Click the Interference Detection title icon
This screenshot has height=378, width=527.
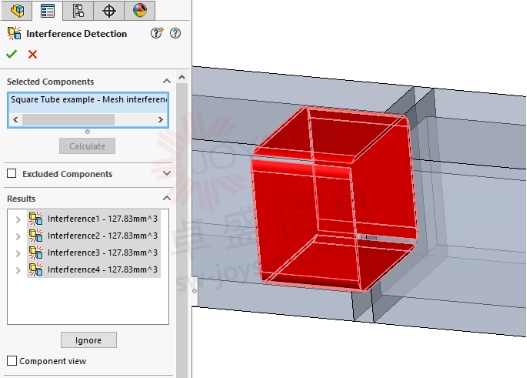(x=14, y=33)
